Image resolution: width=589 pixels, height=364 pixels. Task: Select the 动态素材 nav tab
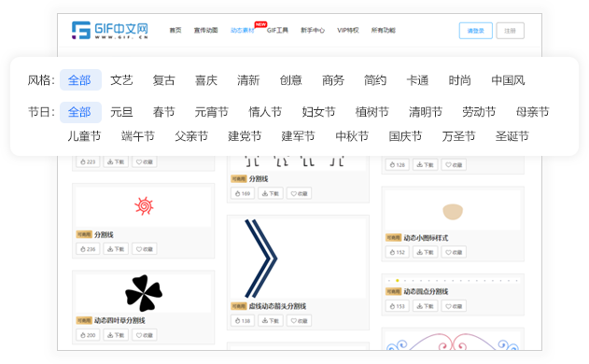[243, 31]
